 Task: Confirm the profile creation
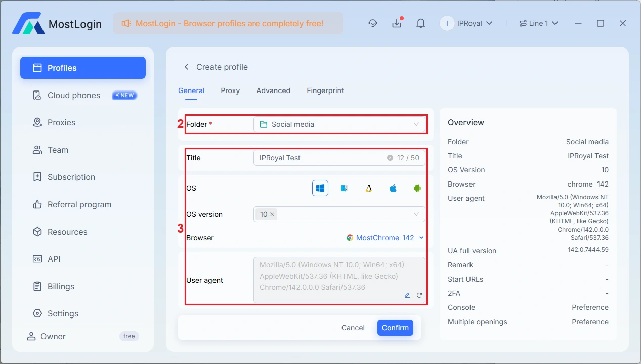click(395, 328)
